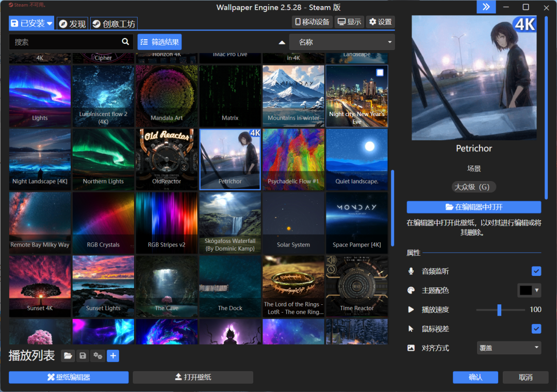The width and height of the screenshot is (557, 392).
Task: Click the search magnifier icon
Action: pos(125,42)
